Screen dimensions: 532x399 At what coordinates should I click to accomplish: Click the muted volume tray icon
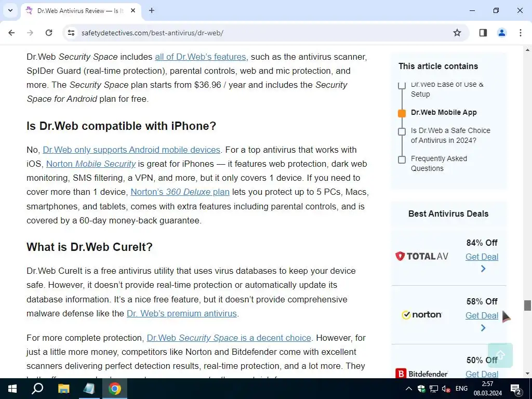pos(446,389)
